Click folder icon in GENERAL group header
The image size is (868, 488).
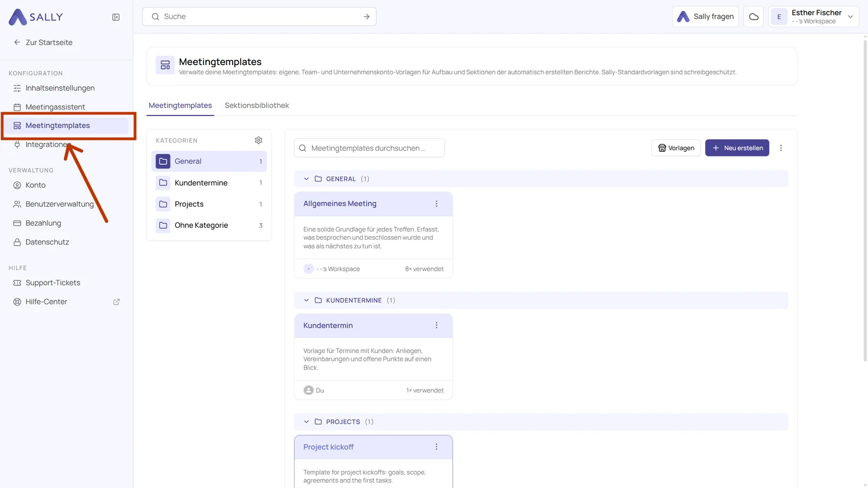[x=318, y=179]
